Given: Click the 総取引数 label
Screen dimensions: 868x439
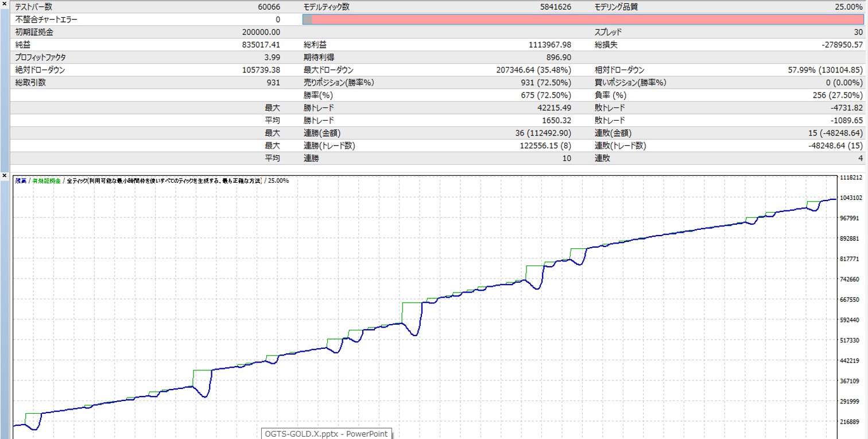Looking at the screenshot, I should click(x=30, y=83).
